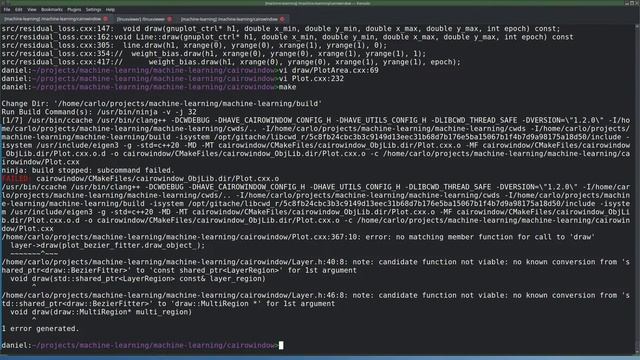Open the Plugins menu
This screenshot has height=360, width=640.
[x=74, y=9]
